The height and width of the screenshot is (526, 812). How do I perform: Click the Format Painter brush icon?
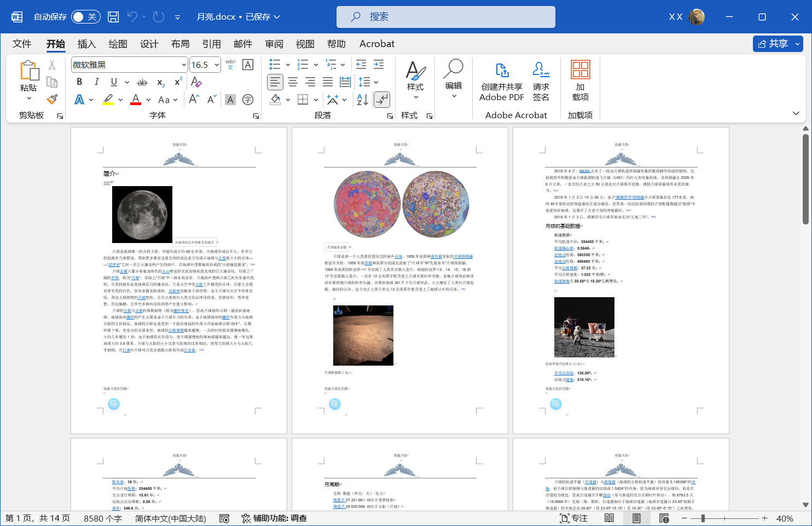point(52,99)
